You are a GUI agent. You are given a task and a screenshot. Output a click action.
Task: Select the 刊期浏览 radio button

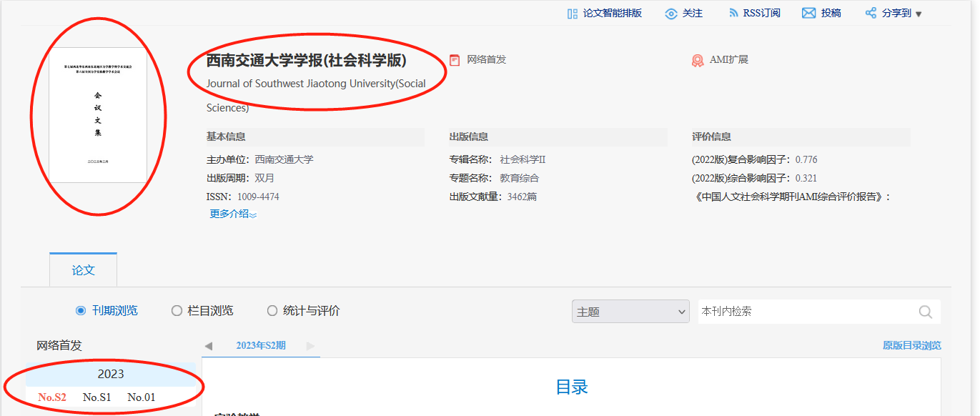coord(81,311)
